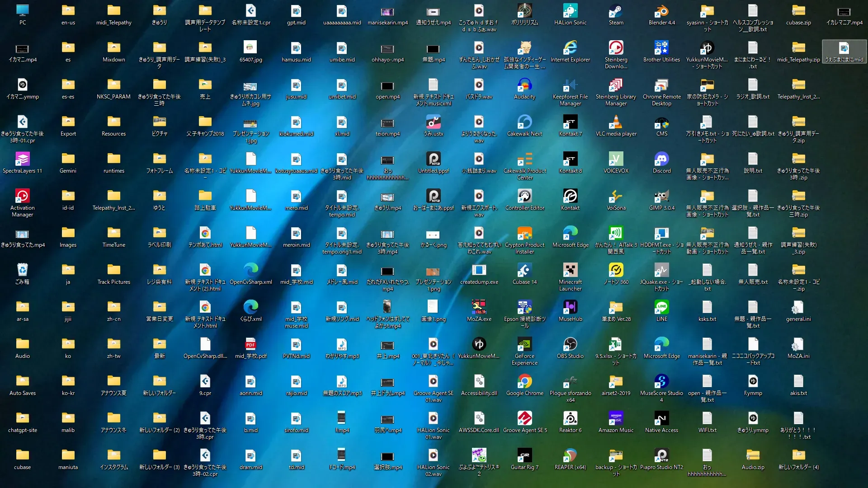Click the Recycle Bin (ごみ箱) icon
This screenshot has width=868, height=488.
[x=22, y=270]
